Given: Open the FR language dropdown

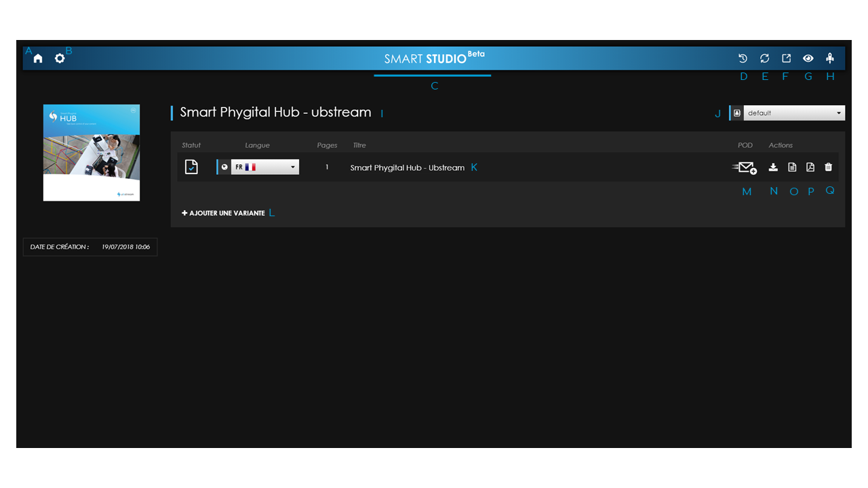Looking at the screenshot, I should [265, 167].
